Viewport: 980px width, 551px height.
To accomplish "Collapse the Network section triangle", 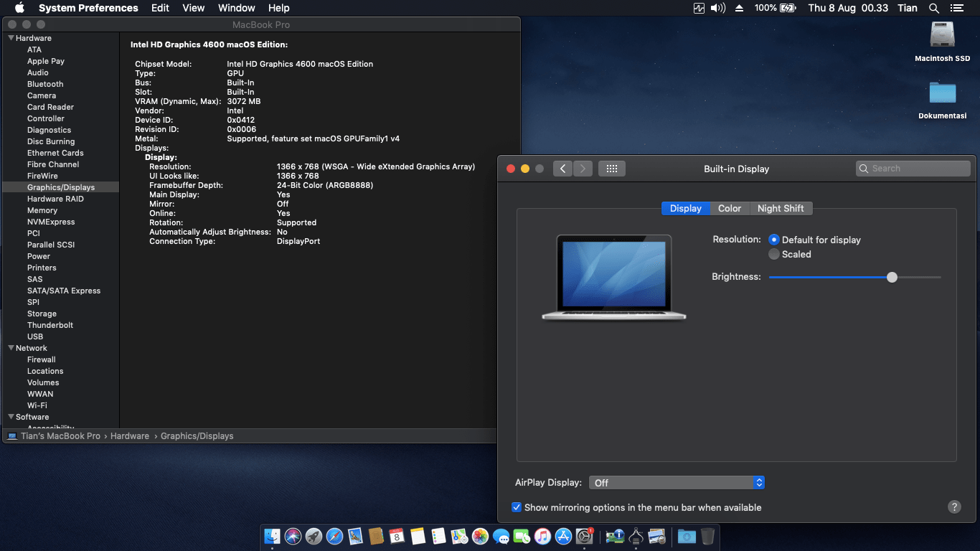I will tap(11, 348).
